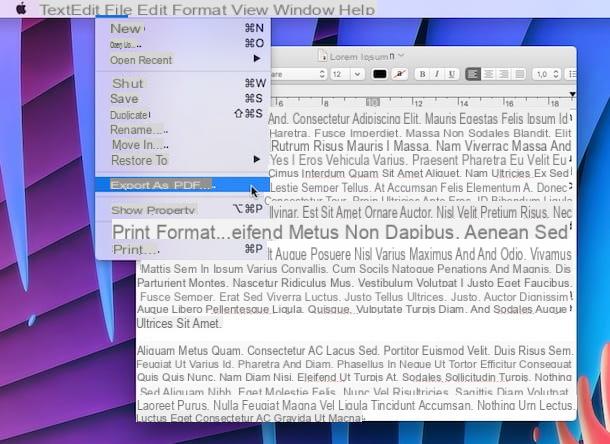This screenshot has width=610, height=444.
Task: Open the line spacing 1,0 popup
Action: (x=547, y=74)
